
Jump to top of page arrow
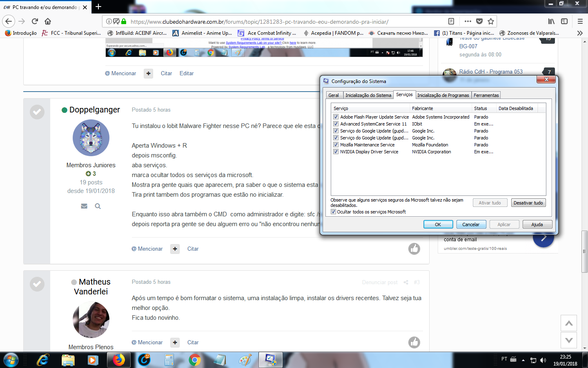tap(569, 323)
